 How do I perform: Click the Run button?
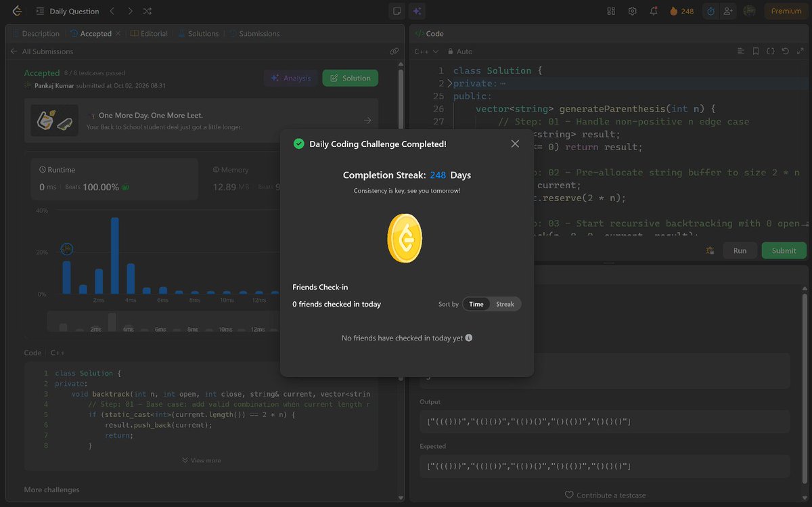(x=740, y=250)
